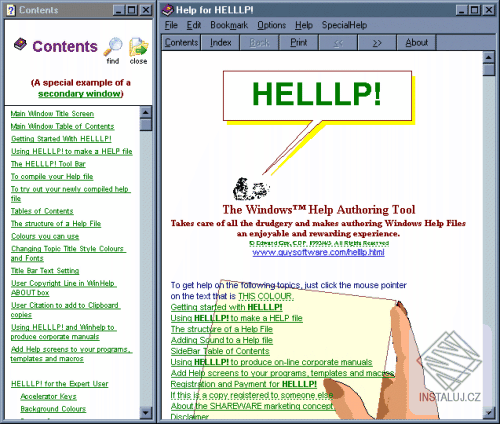Open The HELLLP! Tool Bar link
The width and height of the screenshot is (500, 424).
tap(48, 164)
